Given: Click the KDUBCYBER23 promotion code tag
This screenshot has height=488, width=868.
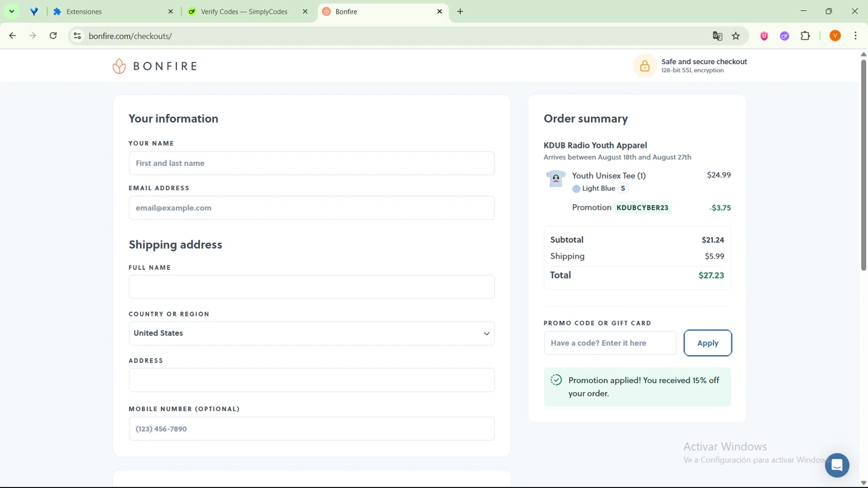Looking at the screenshot, I should point(642,208).
